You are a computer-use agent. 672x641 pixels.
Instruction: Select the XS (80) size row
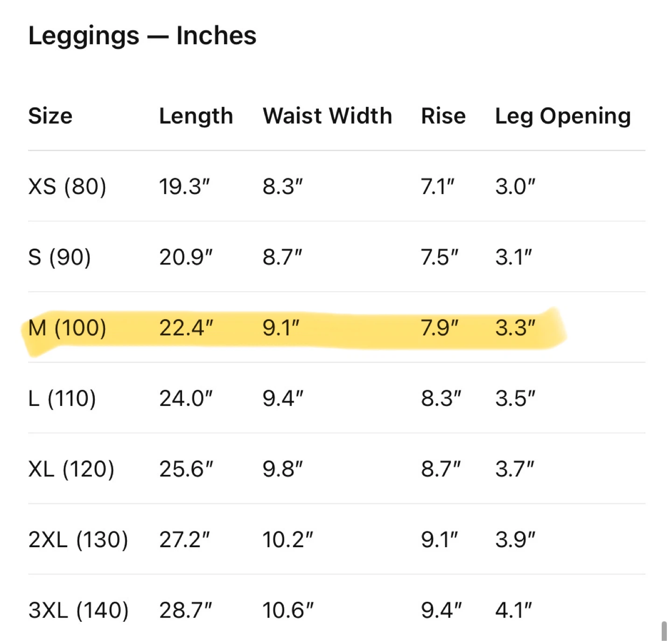(336, 186)
